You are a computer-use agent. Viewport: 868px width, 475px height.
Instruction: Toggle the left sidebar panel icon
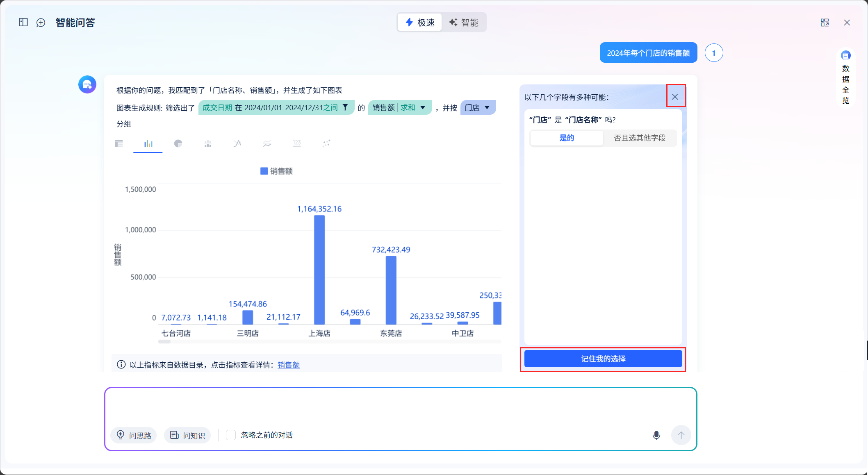click(x=23, y=23)
